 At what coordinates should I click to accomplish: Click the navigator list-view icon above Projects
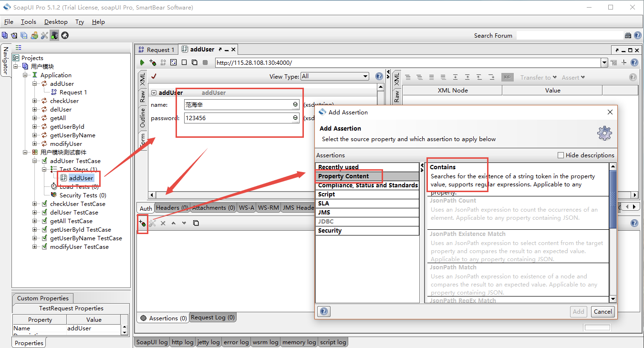19,48
